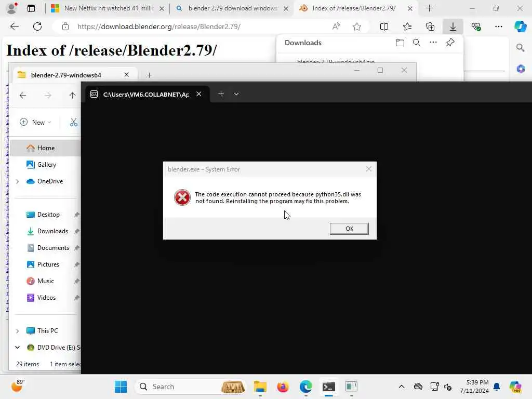Open File Explorer from taskbar

260,387
